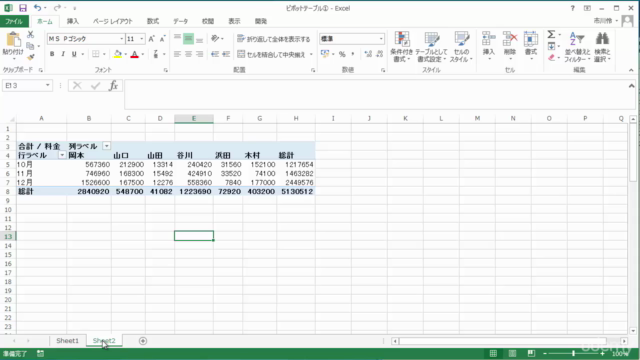The width and height of the screenshot is (640, 360).
Task: Decrease the decimal places
Action: click(x=380, y=54)
